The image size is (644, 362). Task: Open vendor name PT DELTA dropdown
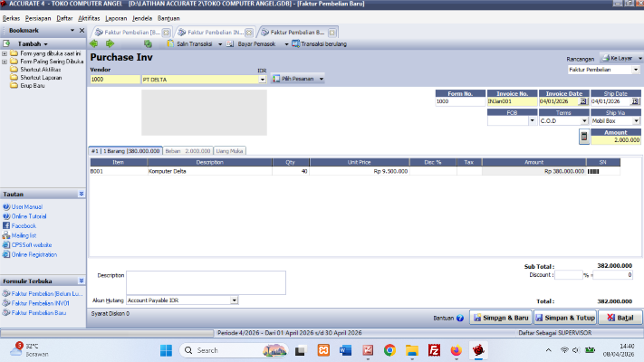pyautogui.click(x=263, y=80)
